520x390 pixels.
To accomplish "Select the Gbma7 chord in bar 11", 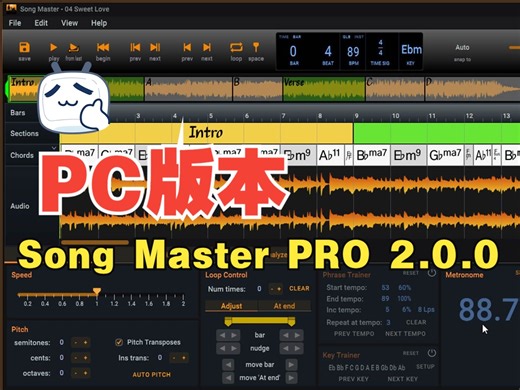I will click(x=445, y=155).
